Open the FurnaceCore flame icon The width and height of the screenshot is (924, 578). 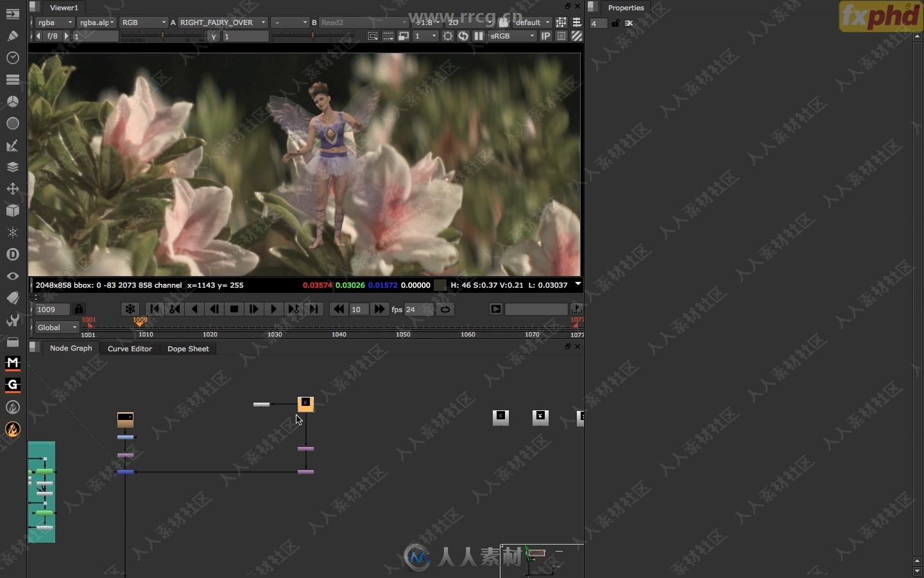[x=12, y=429]
